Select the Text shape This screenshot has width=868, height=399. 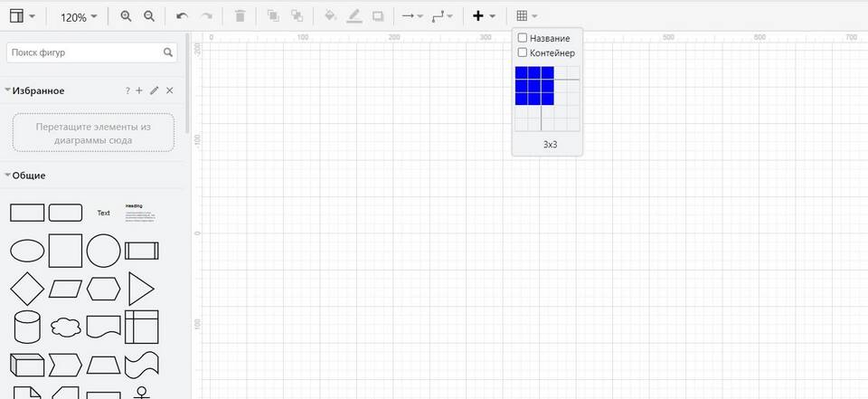[103, 213]
